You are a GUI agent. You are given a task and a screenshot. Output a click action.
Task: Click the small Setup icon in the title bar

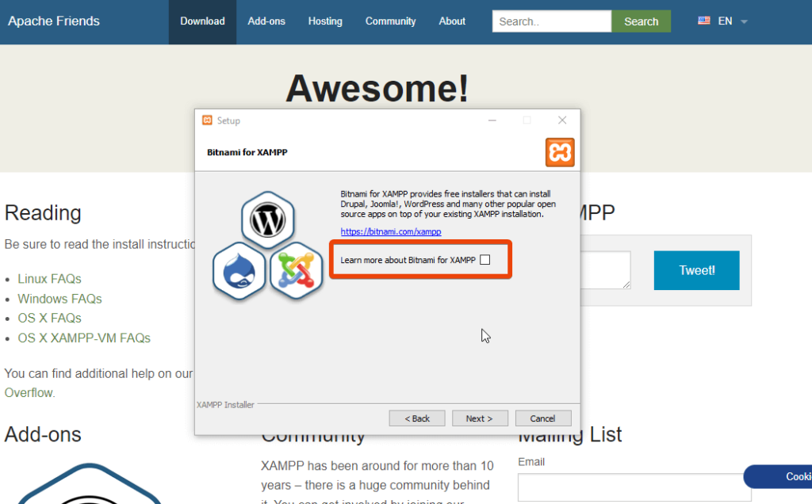pyautogui.click(x=208, y=120)
